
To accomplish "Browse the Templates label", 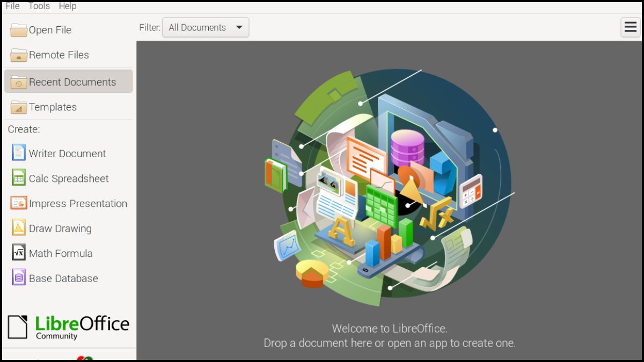I will (53, 107).
